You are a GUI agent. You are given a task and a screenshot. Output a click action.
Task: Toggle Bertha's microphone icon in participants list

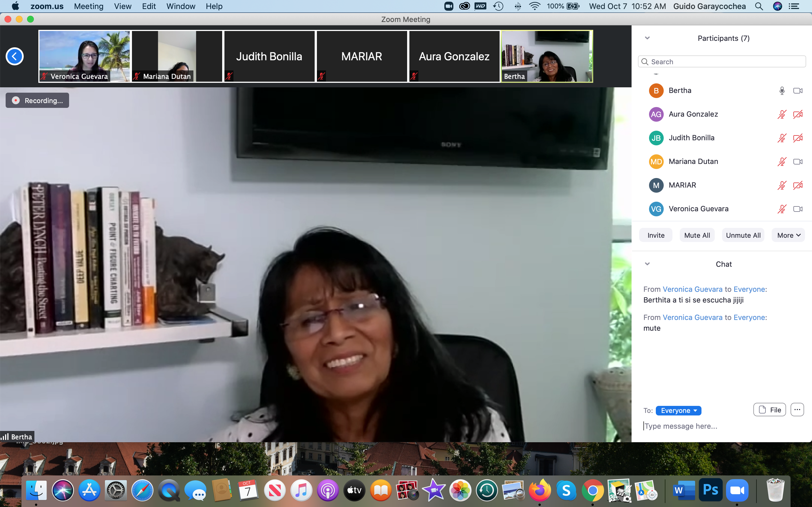pos(782,90)
